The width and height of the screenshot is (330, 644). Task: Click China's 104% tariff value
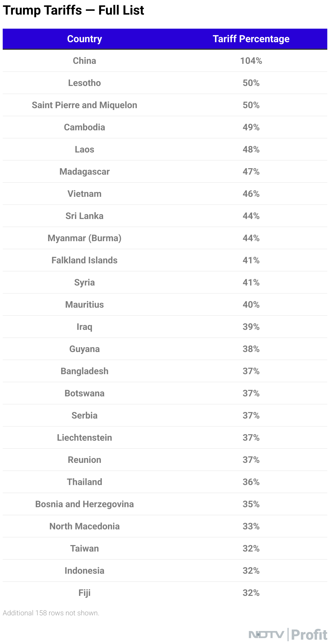tap(251, 61)
